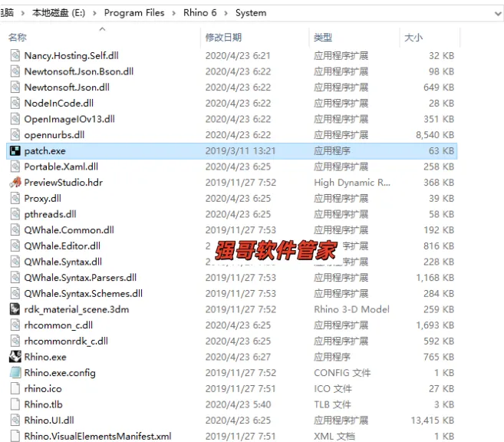This screenshot has height=442, width=504.
Task: Click the PreviewStudio.hdr file icon
Action: point(15,183)
